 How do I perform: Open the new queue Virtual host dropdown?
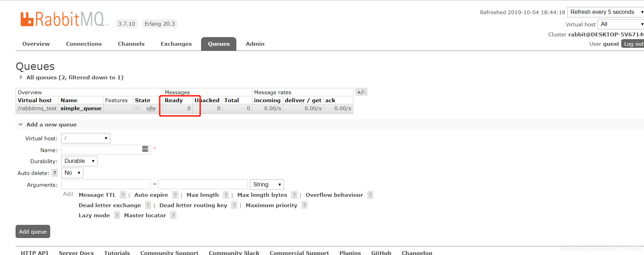(x=86, y=138)
